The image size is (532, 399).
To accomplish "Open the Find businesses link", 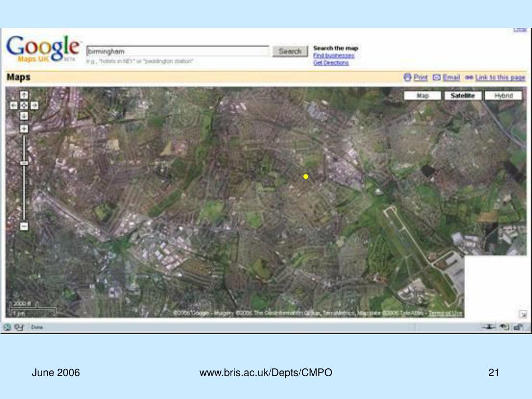I will coord(334,56).
